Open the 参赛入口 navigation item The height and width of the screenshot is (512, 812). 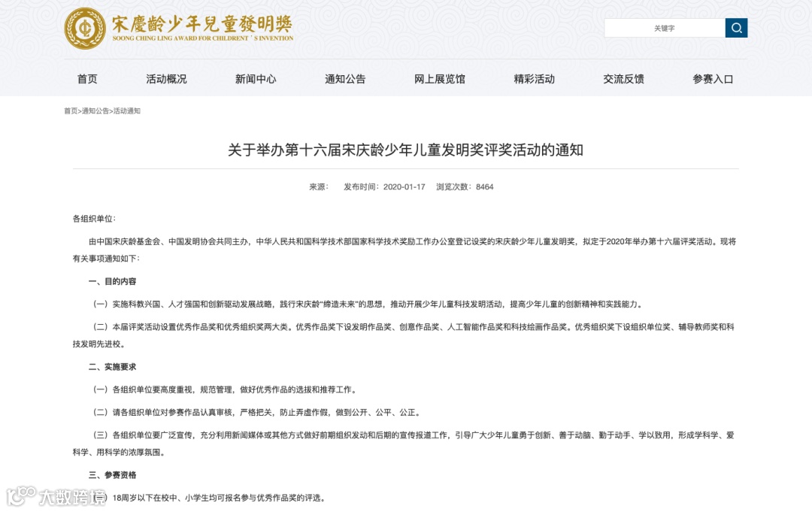(x=713, y=79)
